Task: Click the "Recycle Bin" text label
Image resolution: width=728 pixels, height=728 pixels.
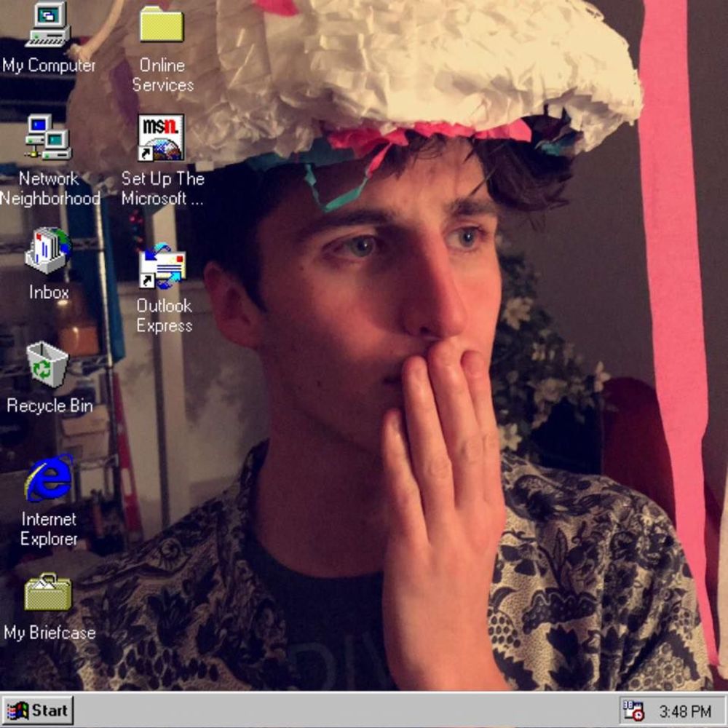Action: (x=50, y=406)
